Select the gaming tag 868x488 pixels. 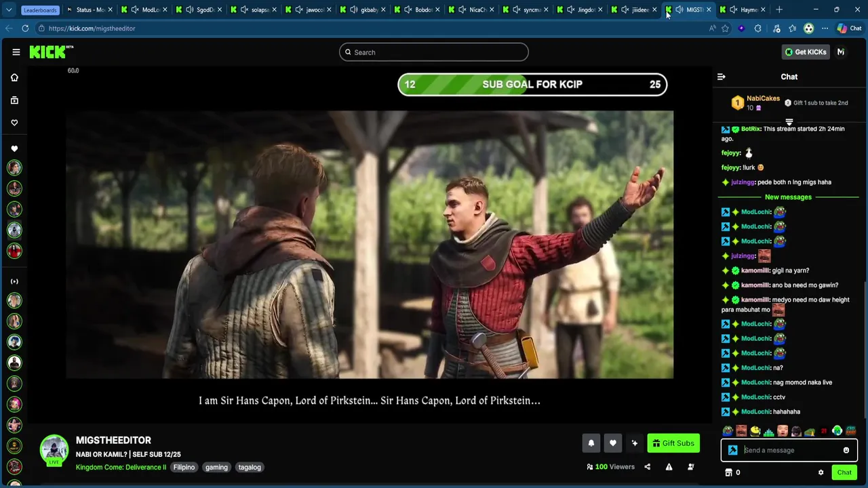(x=216, y=467)
